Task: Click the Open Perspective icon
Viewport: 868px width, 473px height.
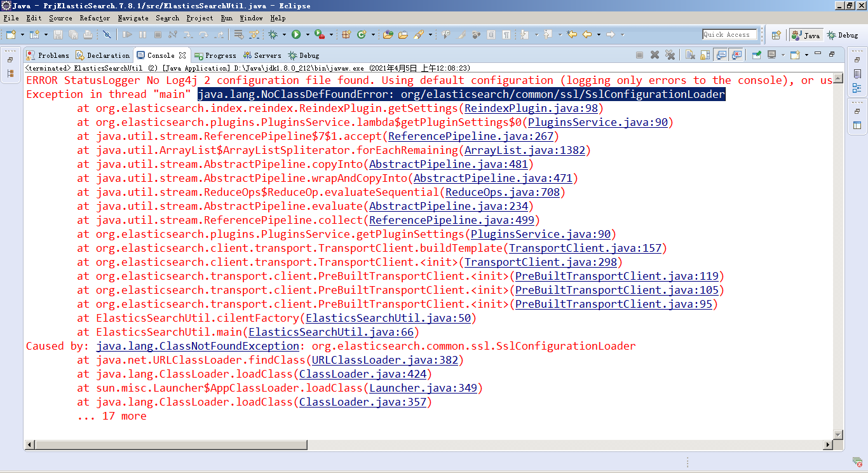Action: 776,36
